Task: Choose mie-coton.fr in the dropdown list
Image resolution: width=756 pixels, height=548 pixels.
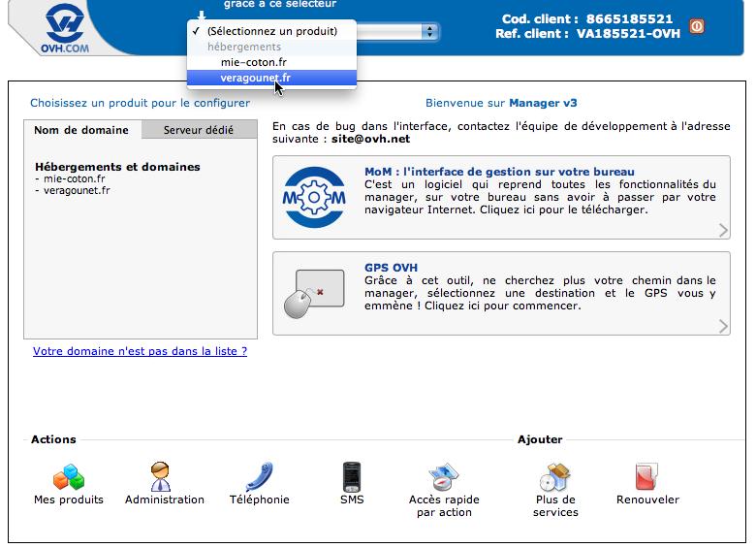Action: pyautogui.click(x=272, y=62)
